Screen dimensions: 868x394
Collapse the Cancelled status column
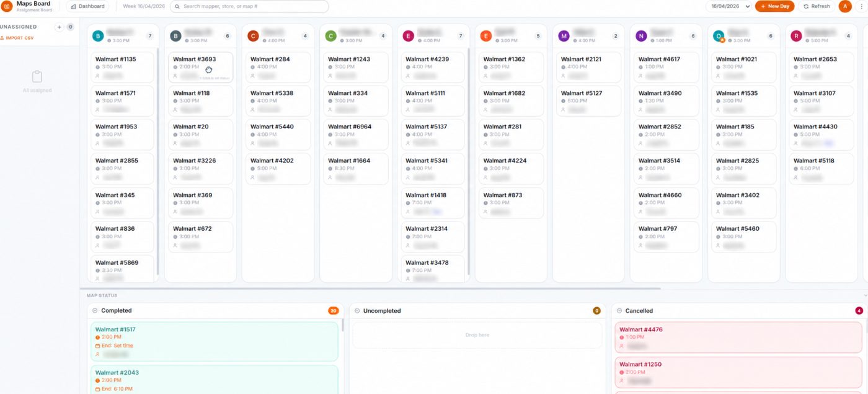[x=619, y=311]
